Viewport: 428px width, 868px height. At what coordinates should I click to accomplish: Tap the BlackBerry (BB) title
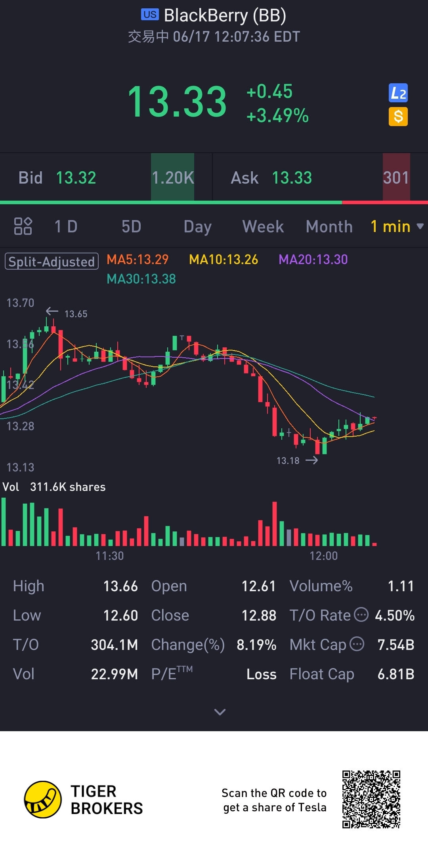pyautogui.click(x=225, y=15)
